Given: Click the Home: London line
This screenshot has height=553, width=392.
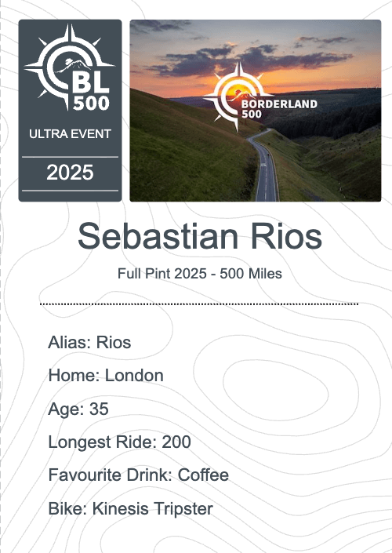Looking at the screenshot, I should [106, 376].
